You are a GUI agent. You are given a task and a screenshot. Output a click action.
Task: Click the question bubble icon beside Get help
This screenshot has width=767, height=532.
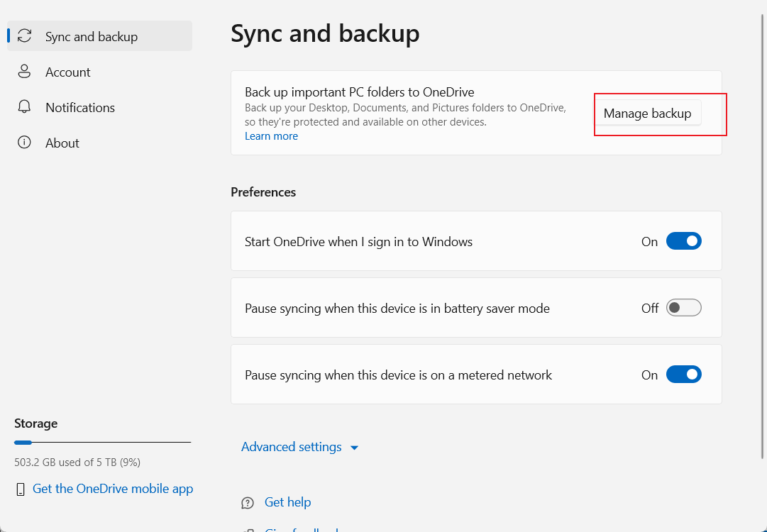[248, 503]
